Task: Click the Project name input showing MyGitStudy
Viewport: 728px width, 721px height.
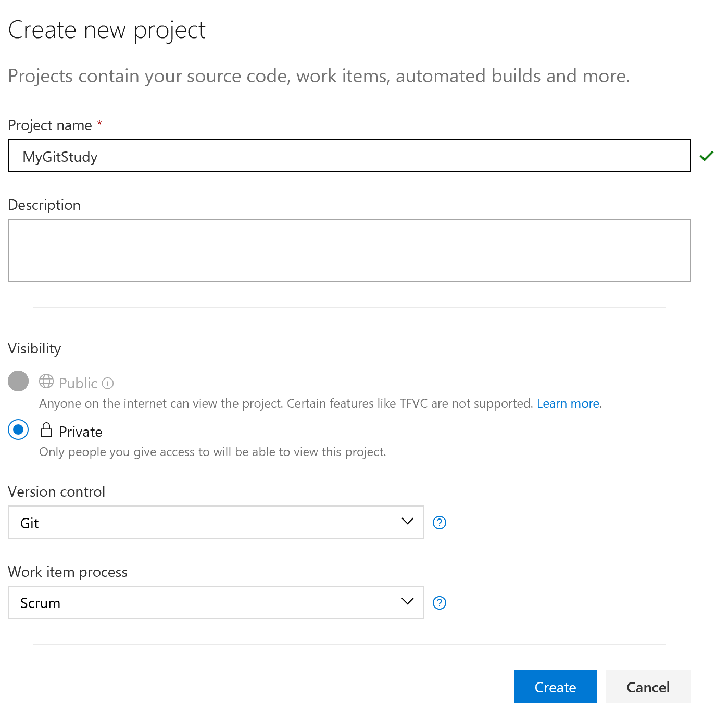Action: point(349,155)
